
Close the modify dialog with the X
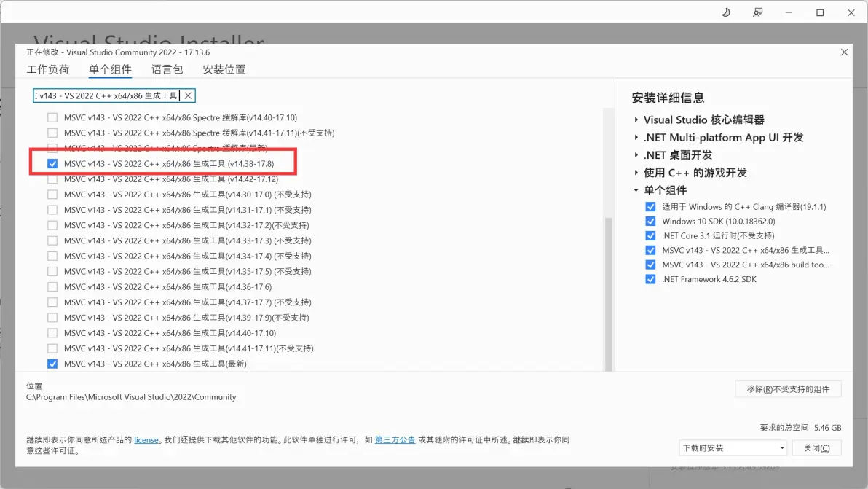[844, 52]
